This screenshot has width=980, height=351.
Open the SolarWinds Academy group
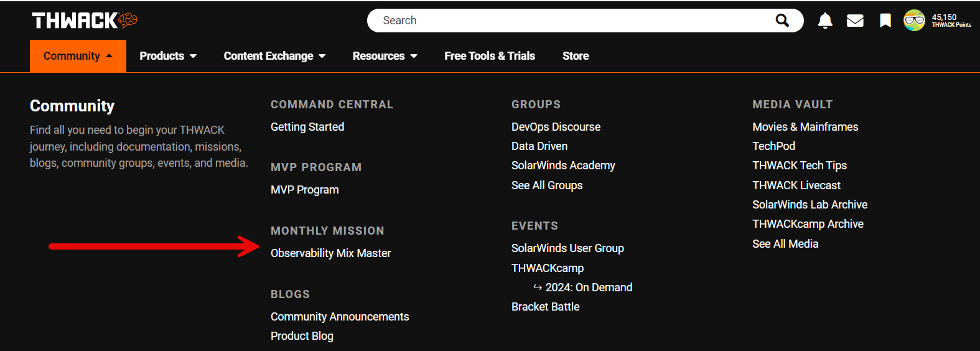coord(563,166)
